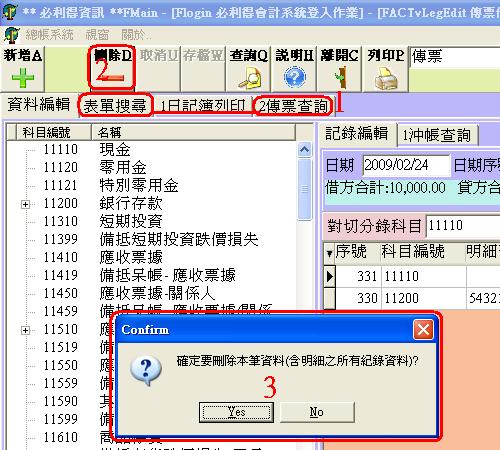Click the application icon in the menu bar
The height and width of the screenshot is (450, 500).
click(11, 35)
